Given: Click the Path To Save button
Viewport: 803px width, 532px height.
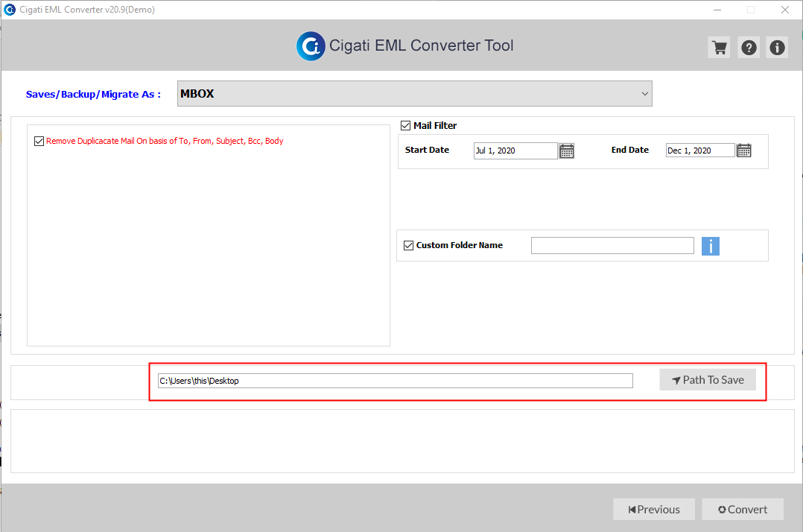Looking at the screenshot, I should 708,380.
